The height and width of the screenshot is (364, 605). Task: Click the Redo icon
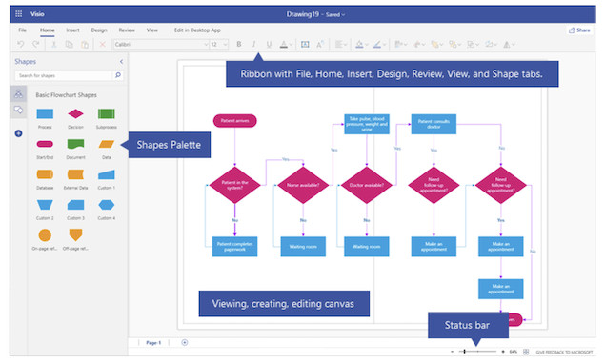[x=36, y=45]
